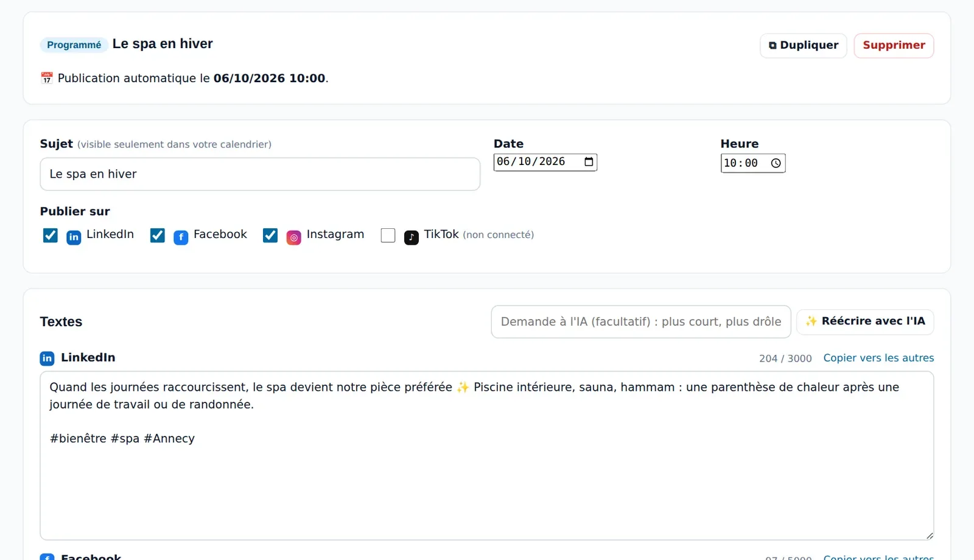Image resolution: width=974 pixels, height=560 pixels.
Task: Enable the TikTok publishing checkbox
Action: (x=388, y=236)
